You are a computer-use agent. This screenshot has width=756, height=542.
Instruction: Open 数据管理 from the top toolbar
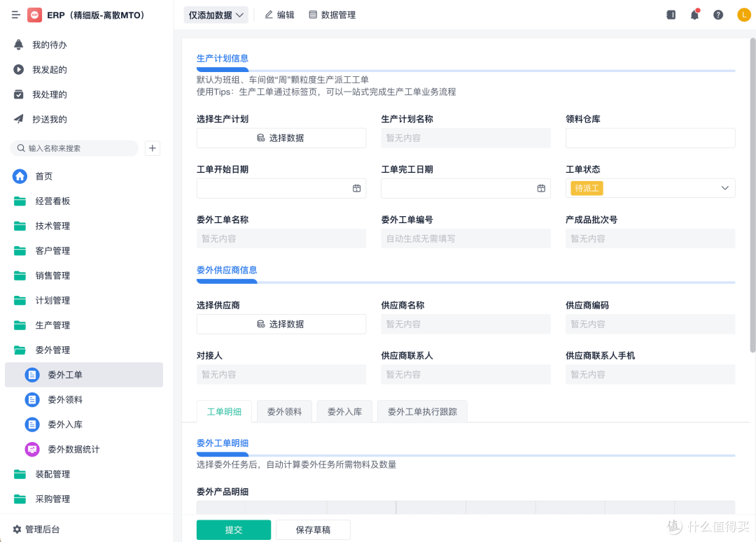[x=332, y=15]
